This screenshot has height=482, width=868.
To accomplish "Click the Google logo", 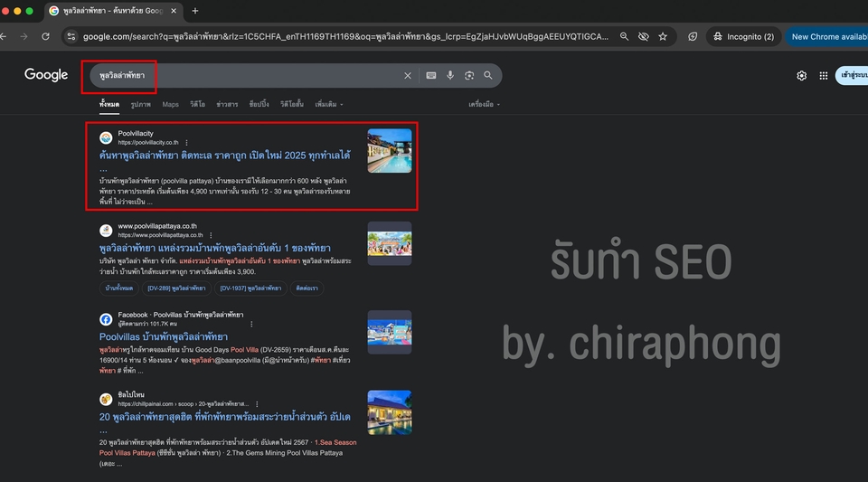I will [46, 75].
